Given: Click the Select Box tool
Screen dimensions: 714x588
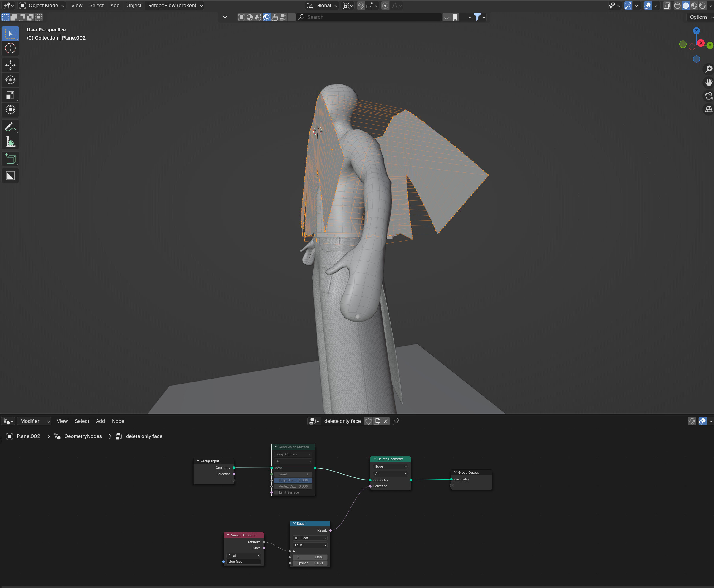Looking at the screenshot, I should click(x=10, y=34).
